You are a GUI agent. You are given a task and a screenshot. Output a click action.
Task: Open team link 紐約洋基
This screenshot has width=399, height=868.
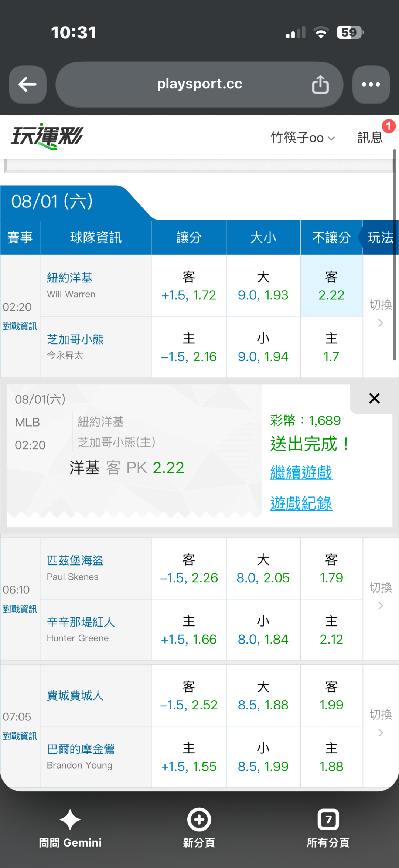click(69, 278)
